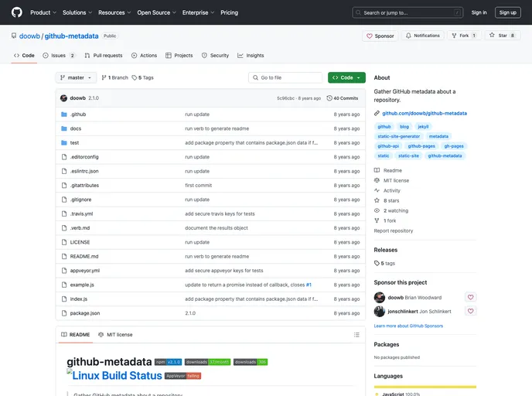Select the README tab below file list
This screenshot has width=532, height=396.
tap(75, 335)
